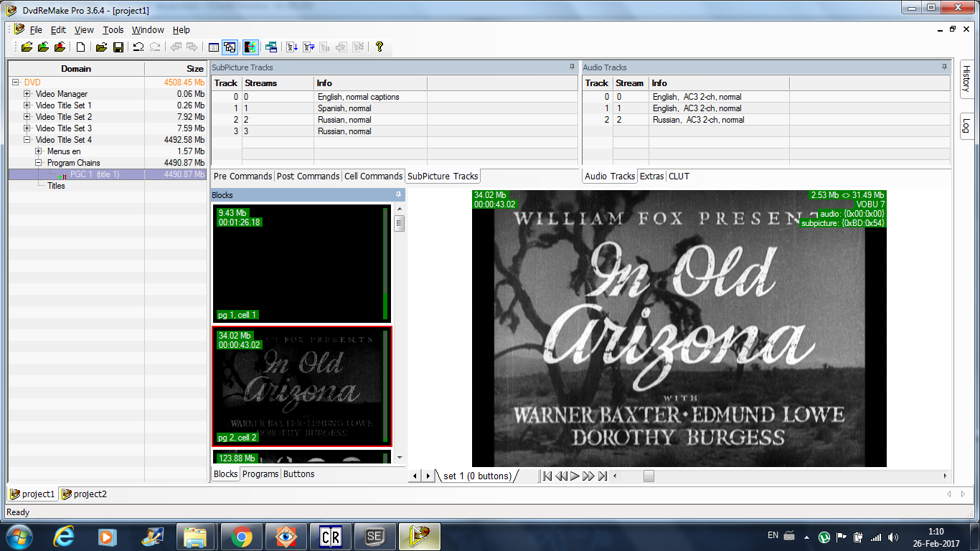Viewport: 980px width, 551px height.
Task: Open the Help menu
Action: coord(182,30)
